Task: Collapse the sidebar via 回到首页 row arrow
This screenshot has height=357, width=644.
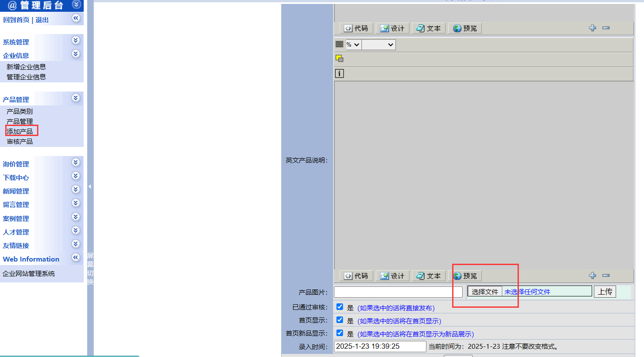Action: [76, 18]
